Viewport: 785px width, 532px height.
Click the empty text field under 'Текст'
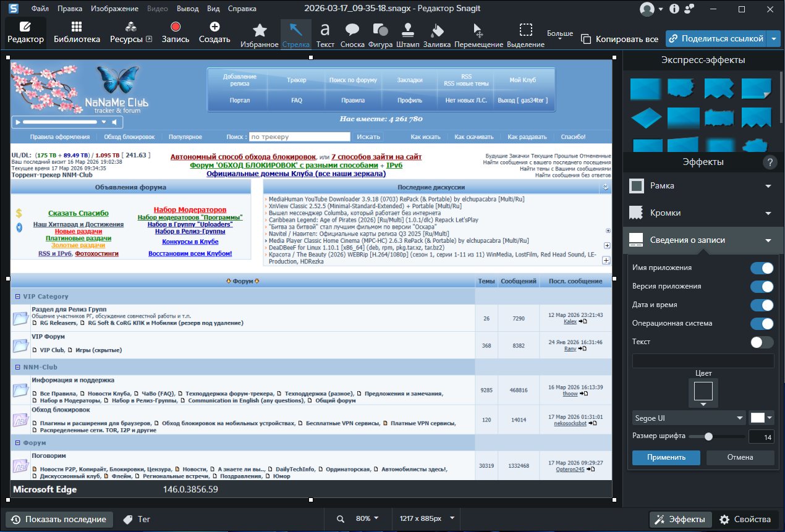point(703,361)
